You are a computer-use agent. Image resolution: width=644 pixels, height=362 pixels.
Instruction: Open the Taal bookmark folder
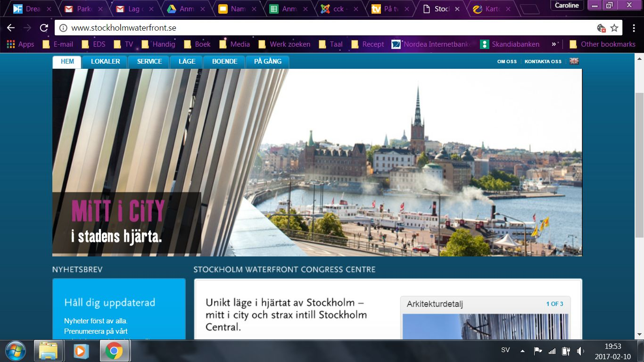(x=330, y=44)
